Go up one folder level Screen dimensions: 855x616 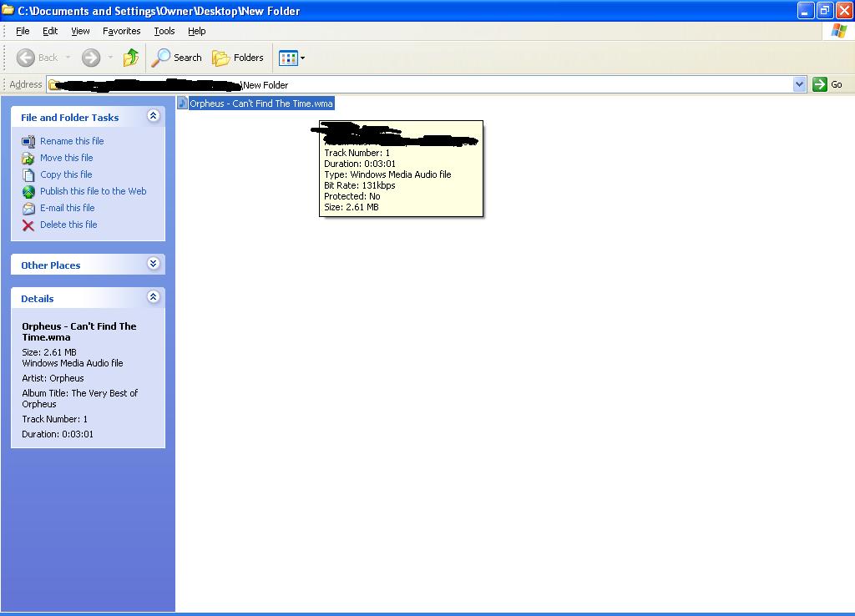[131, 58]
